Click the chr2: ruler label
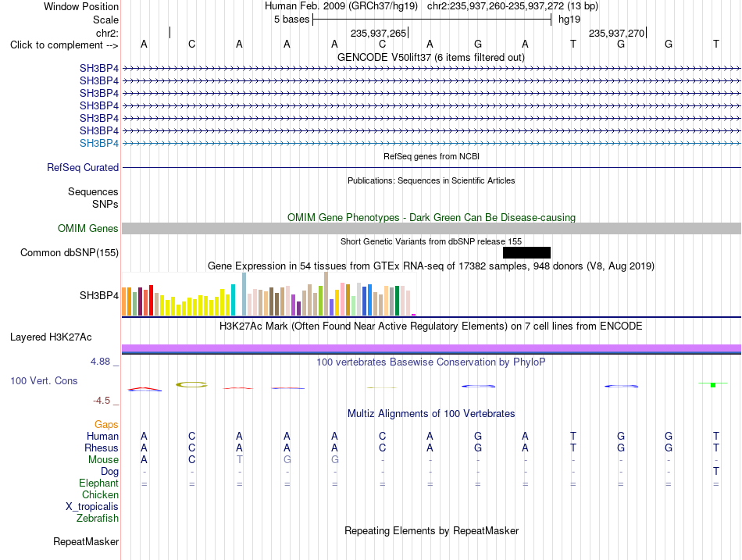Viewport: 742px width, 560px height. point(107,33)
